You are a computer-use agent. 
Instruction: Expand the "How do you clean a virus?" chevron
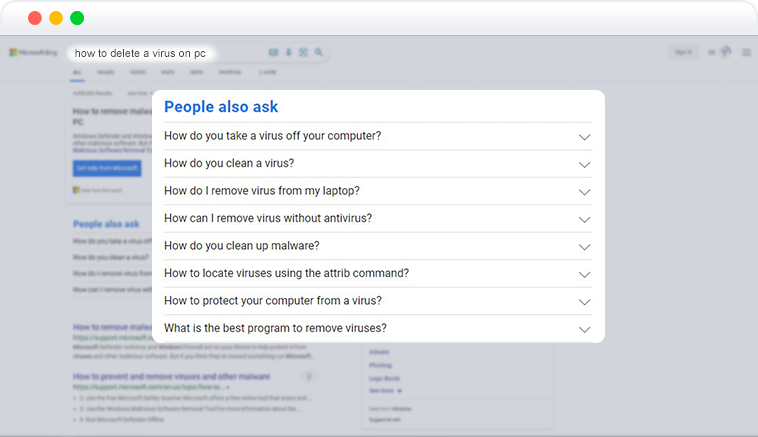coord(584,165)
